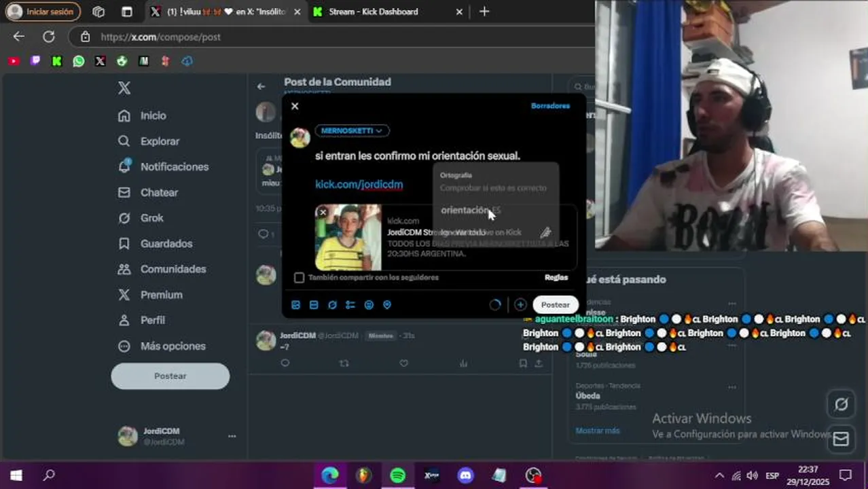
Task: Expand the MERNOSKETTI audience dropdown
Action: (x=352, y=130)
